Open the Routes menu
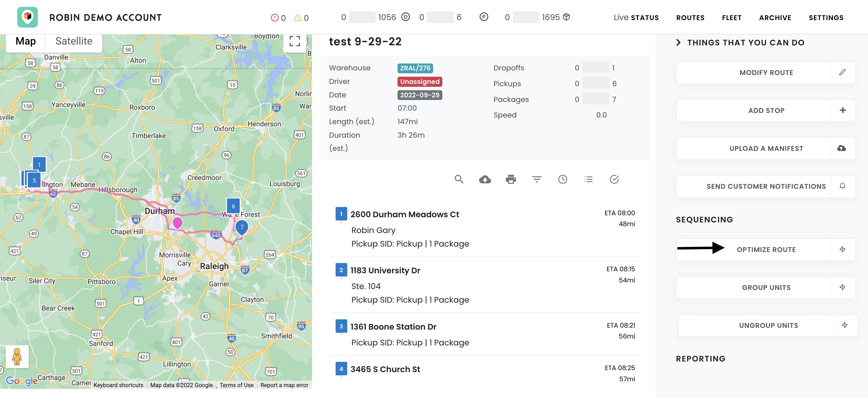Screen dimensions: 868x398 (x=690, y=18)
